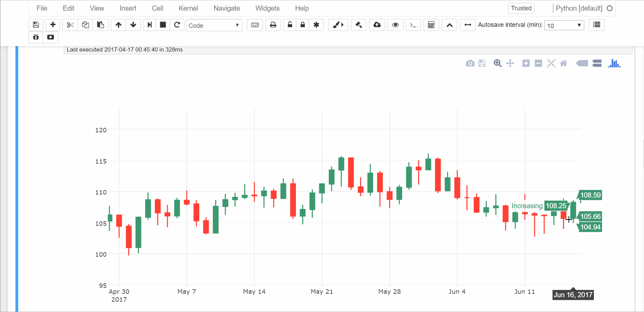Click the Last executed timestamp text
Viewport: 644px width, 312px height.
coord(125,49)
